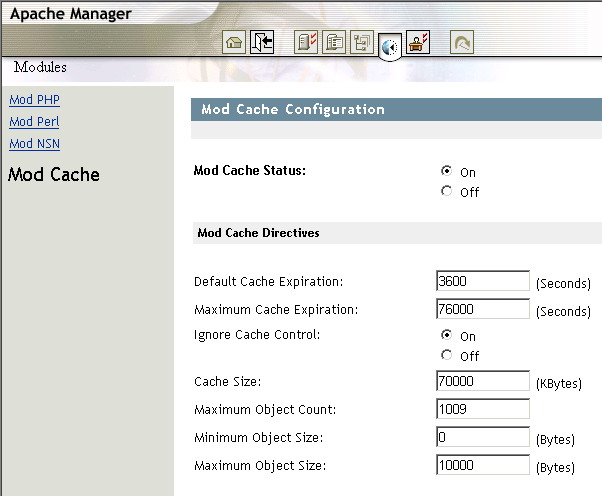
Task: Click the Default Cache Expiration field
Action: [483, 281]
